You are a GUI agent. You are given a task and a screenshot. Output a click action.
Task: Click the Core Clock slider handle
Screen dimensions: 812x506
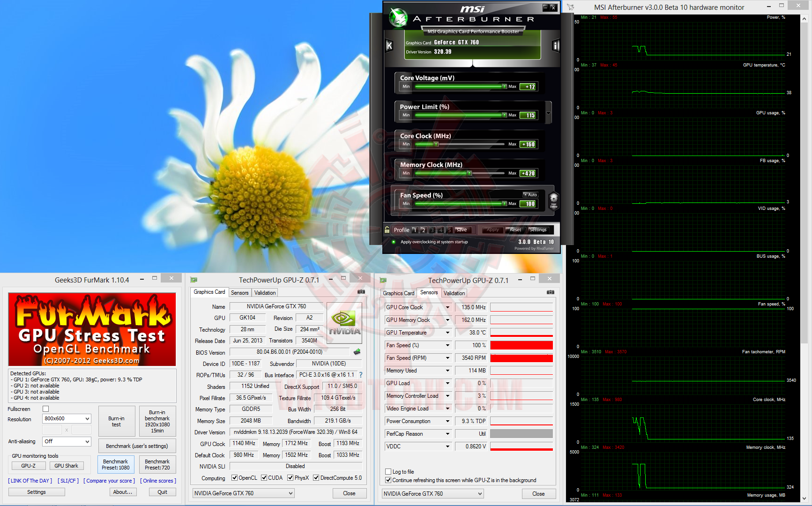(x=436, y=144)
